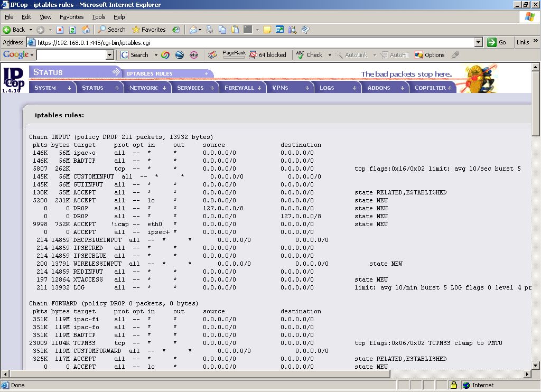Go to the Home page
This screenshot has width=541, height=392.
[x=86, y=30]
